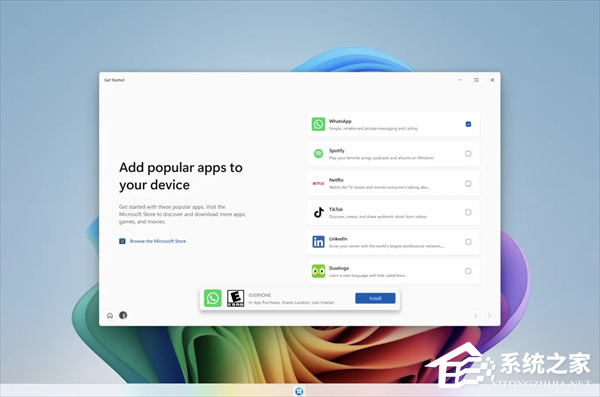Click the Microsoft Store icon beside Browse link

pos(122,241)
